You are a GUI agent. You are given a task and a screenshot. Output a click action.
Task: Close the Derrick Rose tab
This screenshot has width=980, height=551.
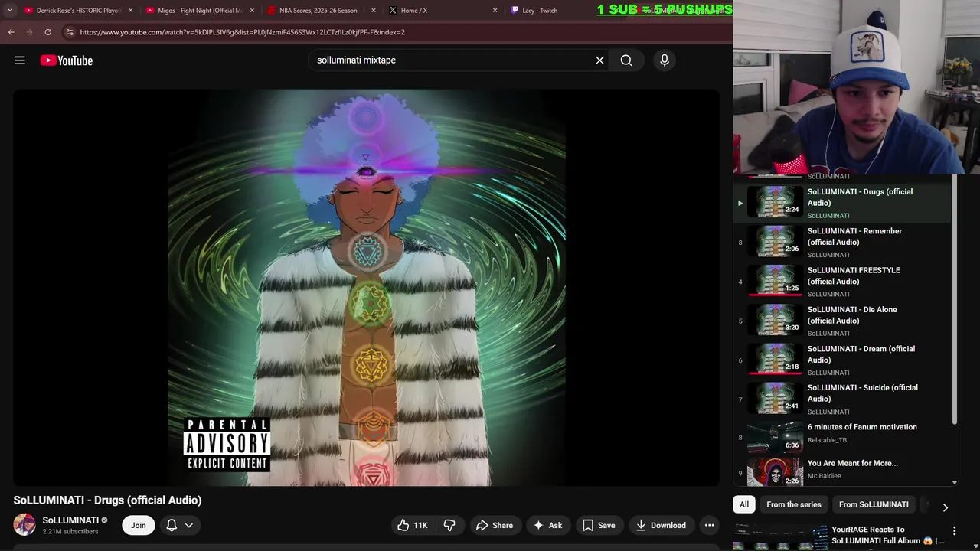[x=130, y=11]
